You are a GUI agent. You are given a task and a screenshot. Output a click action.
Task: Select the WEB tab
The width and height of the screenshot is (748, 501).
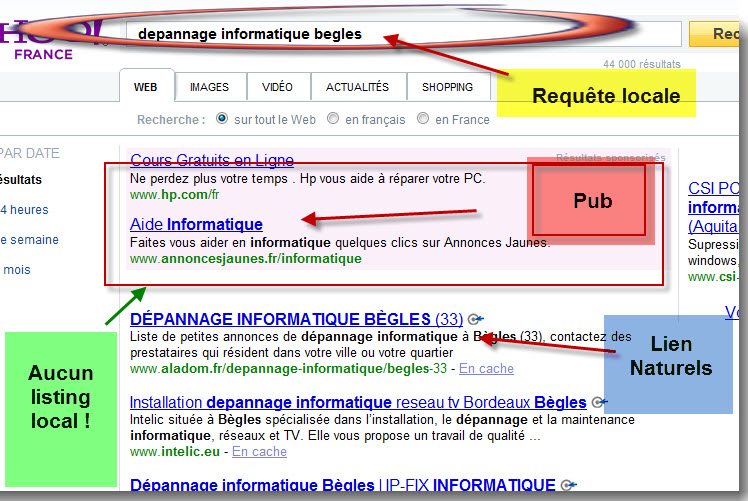145,87
